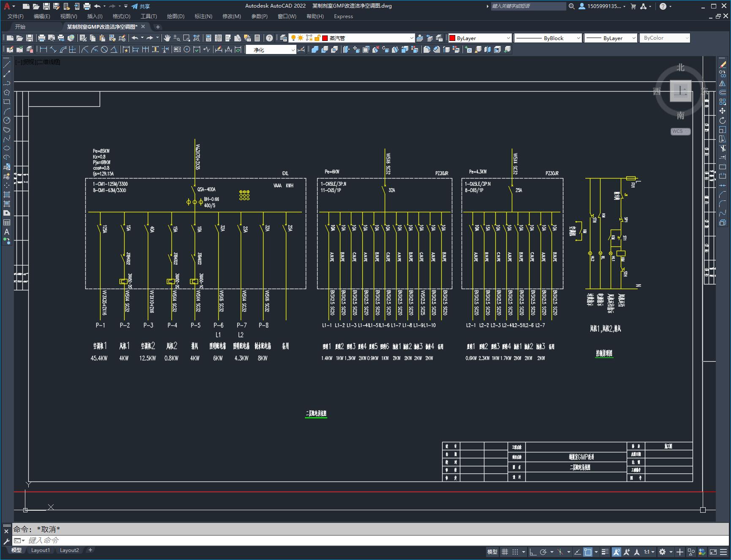Click the Erase tool in modify toolbar
Viewport: 731px width, 560px height.
tap(723, 65)
